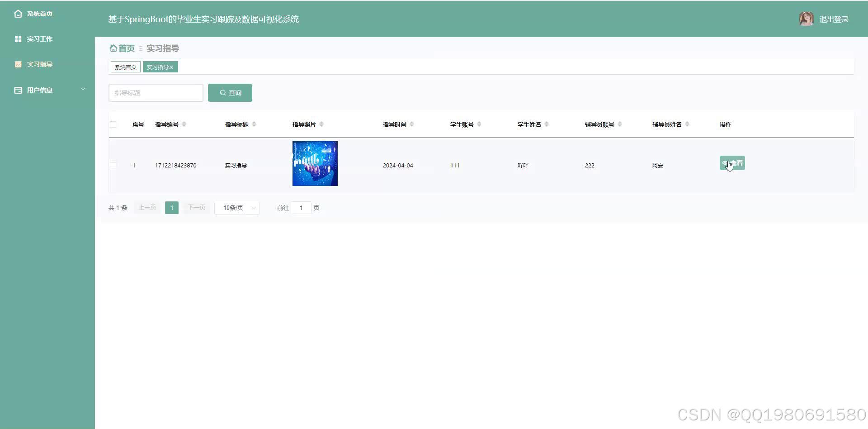Select the 实习指导 tab
868x429 pixels.
point(157,67)
